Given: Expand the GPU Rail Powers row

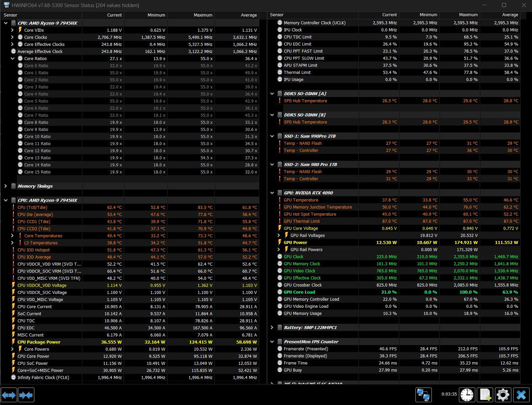Looking at the screenshot, I should [x=279, y=249].
